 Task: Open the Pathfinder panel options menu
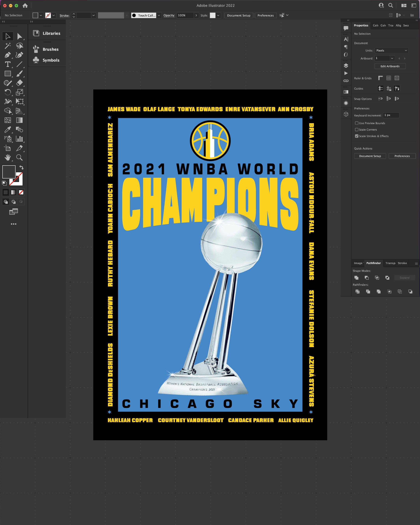(416, 263)
